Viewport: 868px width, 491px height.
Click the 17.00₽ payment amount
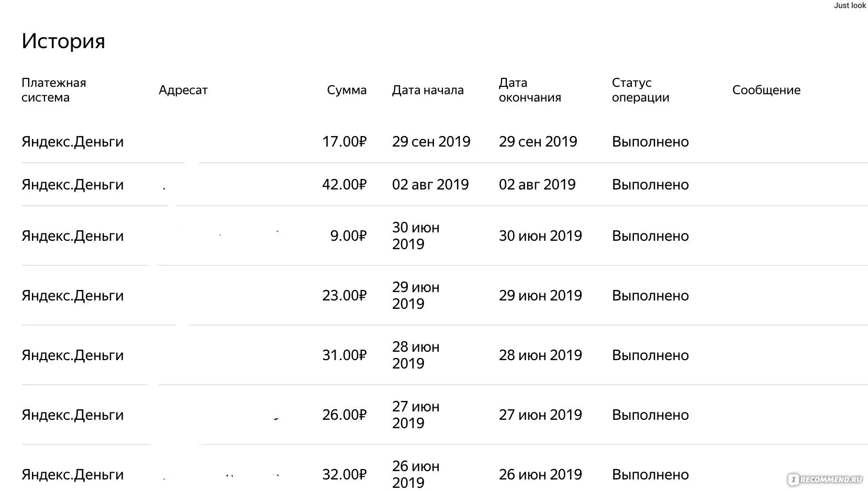344,141
